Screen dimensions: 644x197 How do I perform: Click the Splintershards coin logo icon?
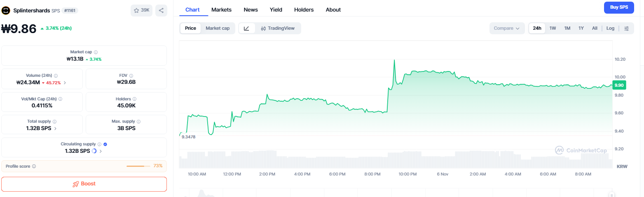6,10
